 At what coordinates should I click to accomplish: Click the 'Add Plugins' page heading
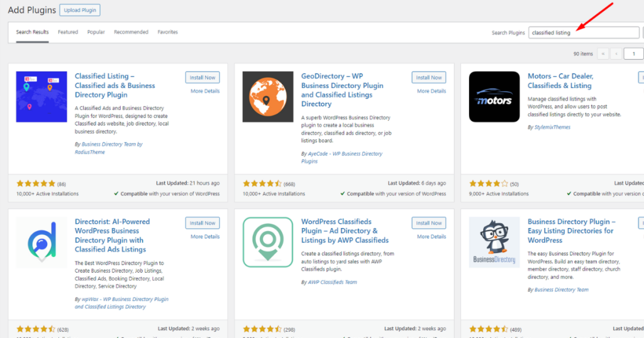pos(32,10)
